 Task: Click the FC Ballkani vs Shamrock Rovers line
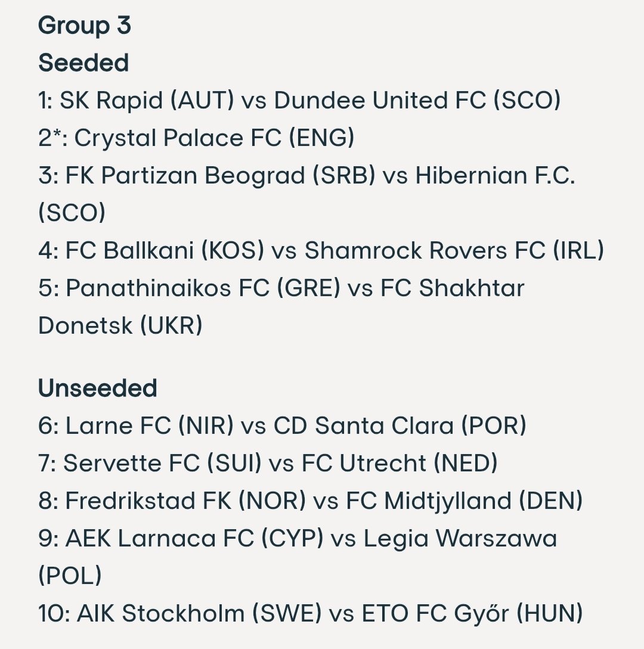[x=321, y=251]
